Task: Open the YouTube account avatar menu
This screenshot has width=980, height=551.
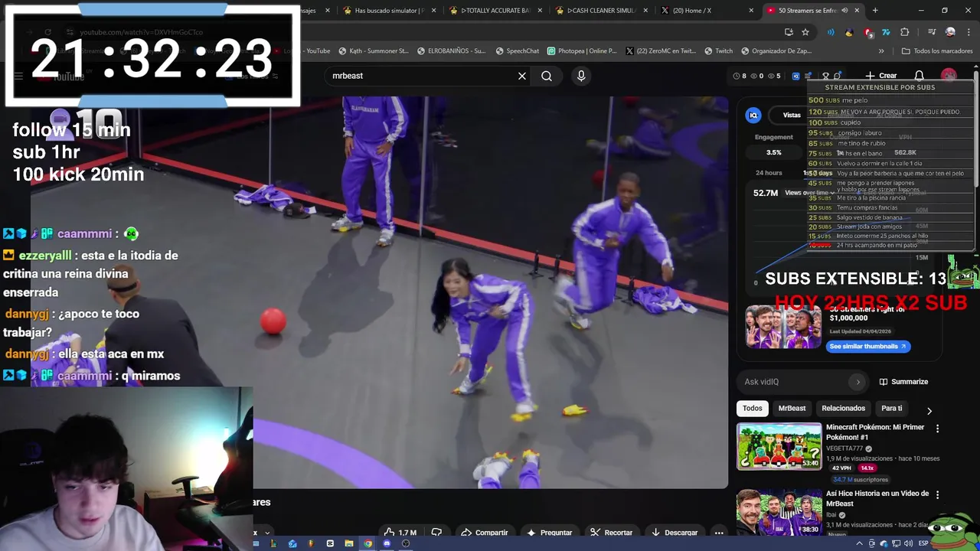Action: pyautogui.click(x=949, y=76)
